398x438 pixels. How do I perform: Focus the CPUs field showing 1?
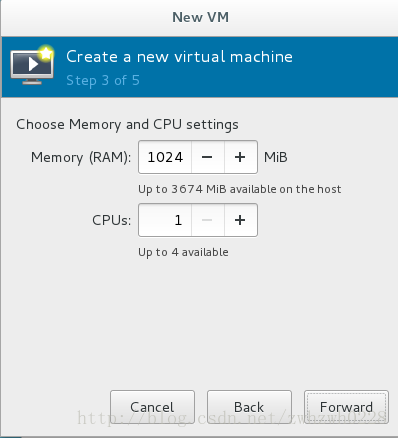pos(165,220)
